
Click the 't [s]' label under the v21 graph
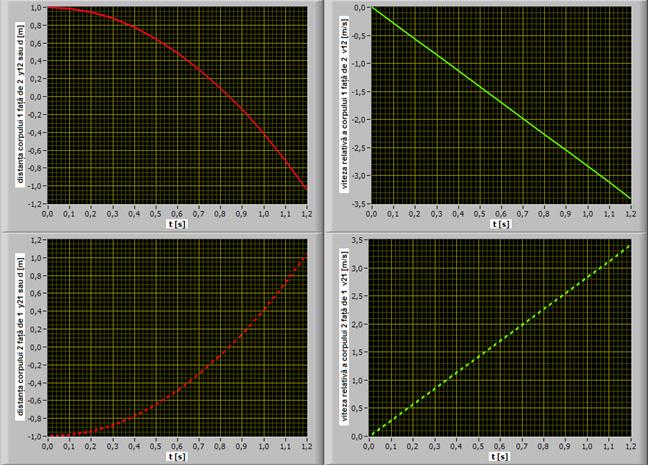502,455
